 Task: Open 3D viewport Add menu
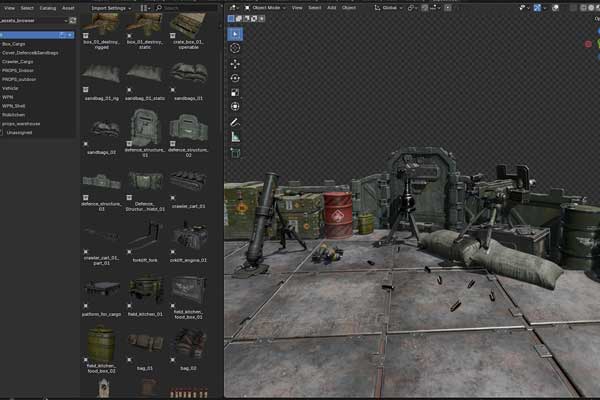331,8
